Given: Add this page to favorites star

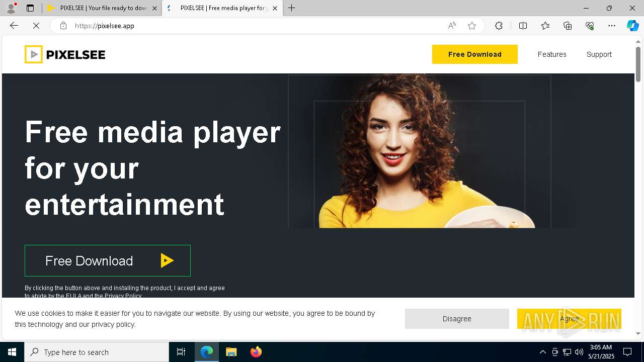Looking at the screenshot, I should (472, 26).
